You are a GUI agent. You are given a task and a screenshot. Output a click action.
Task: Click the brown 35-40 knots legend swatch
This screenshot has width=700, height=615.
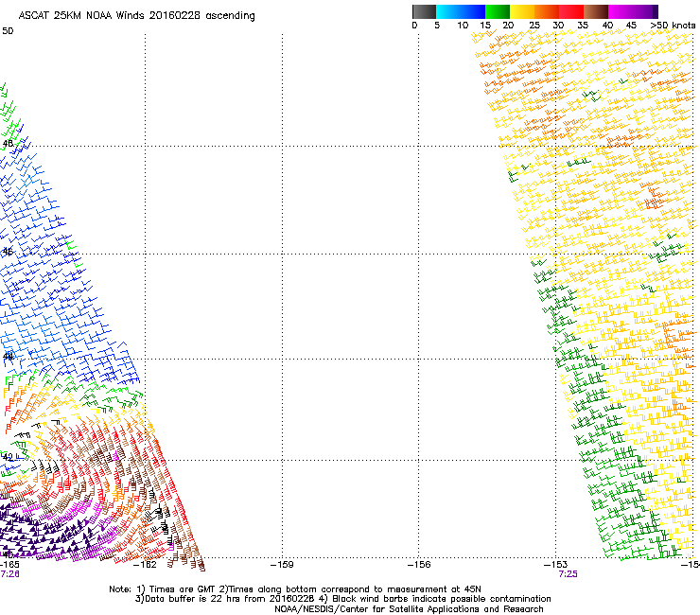(596, 11)
